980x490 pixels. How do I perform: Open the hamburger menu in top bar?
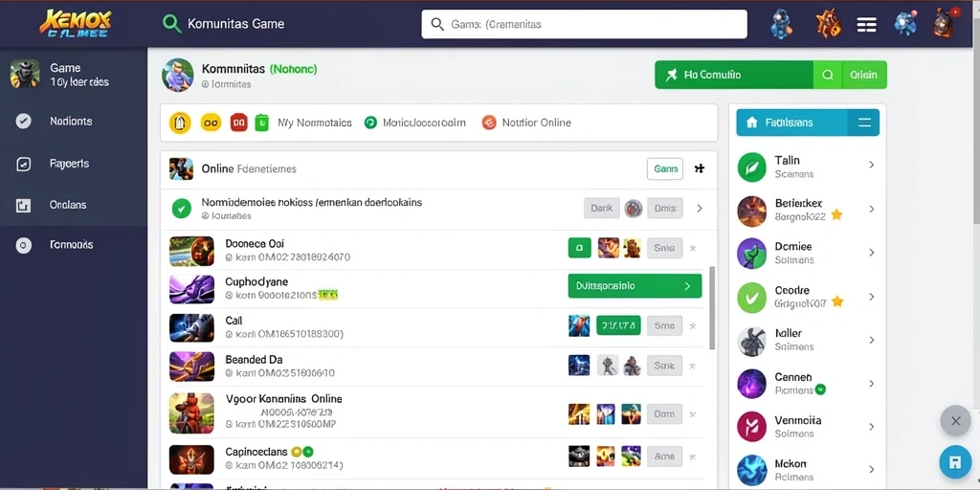pos(866,24)
